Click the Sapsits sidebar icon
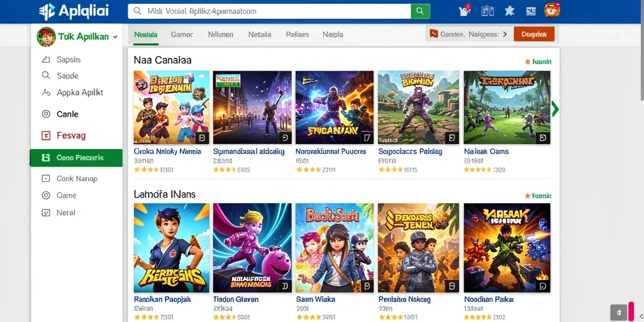The image size is (644, 322). [x=46, y=60]
